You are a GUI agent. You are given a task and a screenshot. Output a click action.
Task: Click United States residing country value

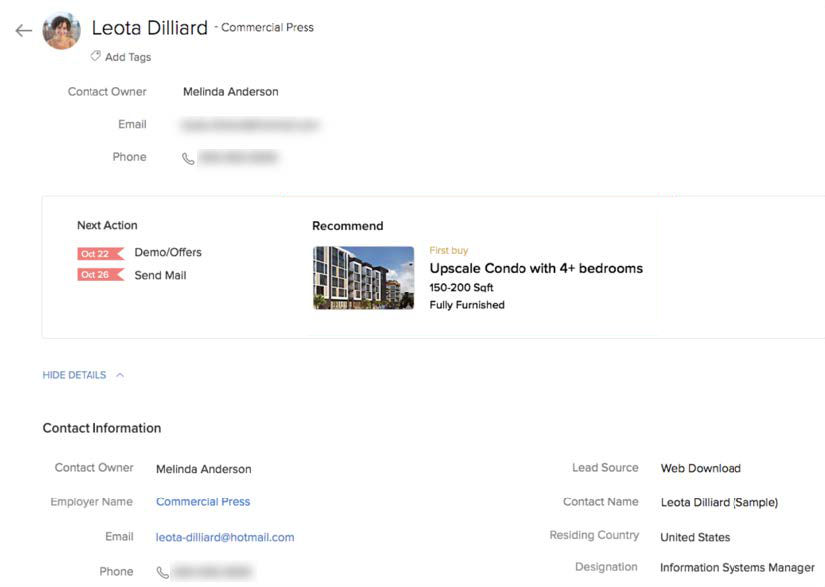coord(695,537)
